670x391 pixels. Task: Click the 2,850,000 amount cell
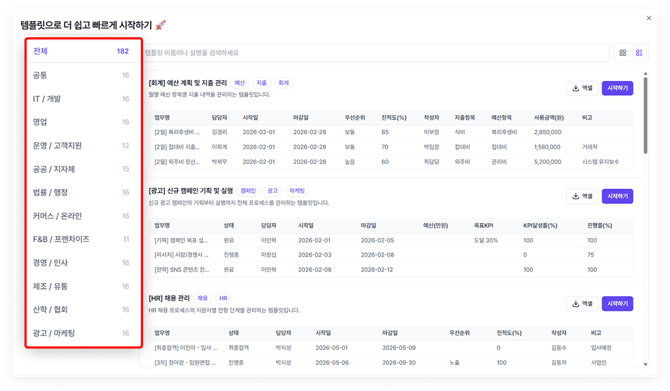click(547, 132)
